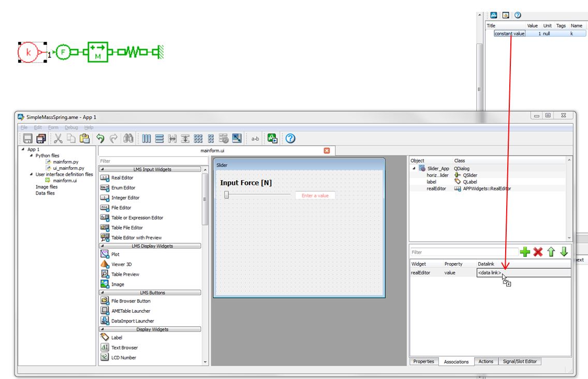Screen dimensions: 588x379
Task: Collapse the App 1 tree node
Action: pyautogui.click(x=23, y=150)
